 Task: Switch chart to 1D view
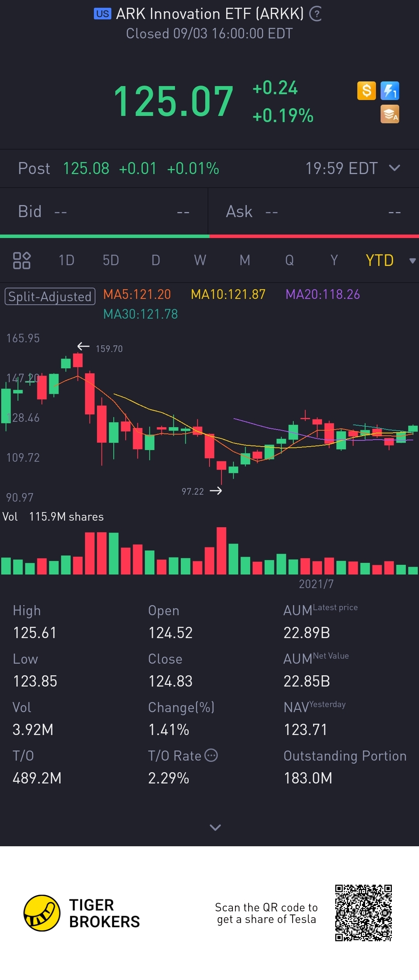click(x=66, y=260)
